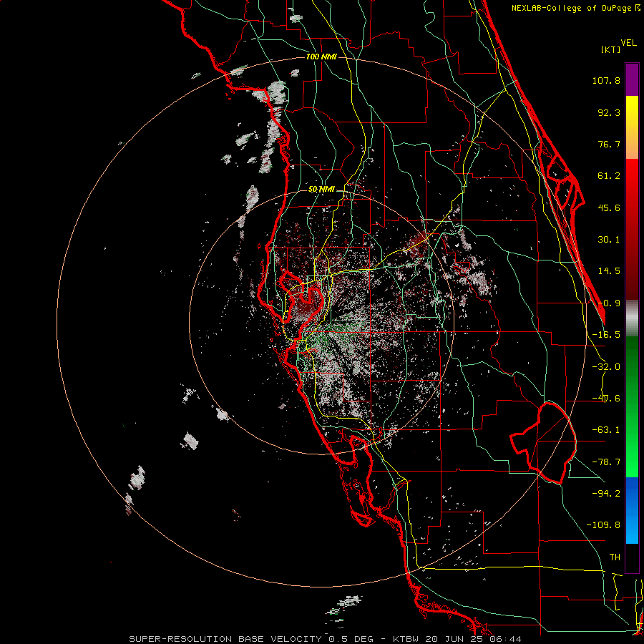Click the -32.0 velocity scale value
Screen dimensions: 644x644
[606, 367]
